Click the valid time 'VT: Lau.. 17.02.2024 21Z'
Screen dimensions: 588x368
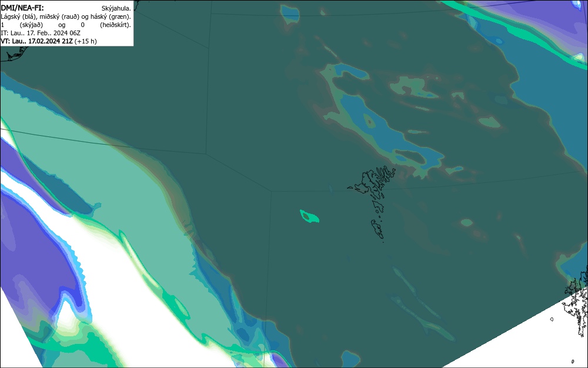pyautogui.click(x=36, y=41)
